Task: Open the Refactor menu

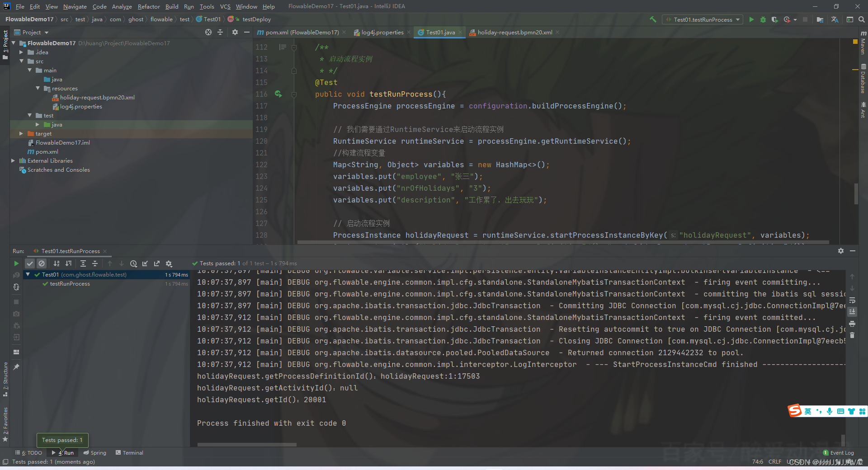Action: [x=149, y=6]
